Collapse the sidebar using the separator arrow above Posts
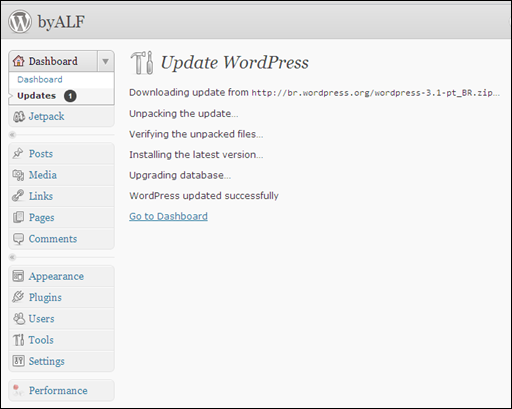 click(x=12, y=135)
